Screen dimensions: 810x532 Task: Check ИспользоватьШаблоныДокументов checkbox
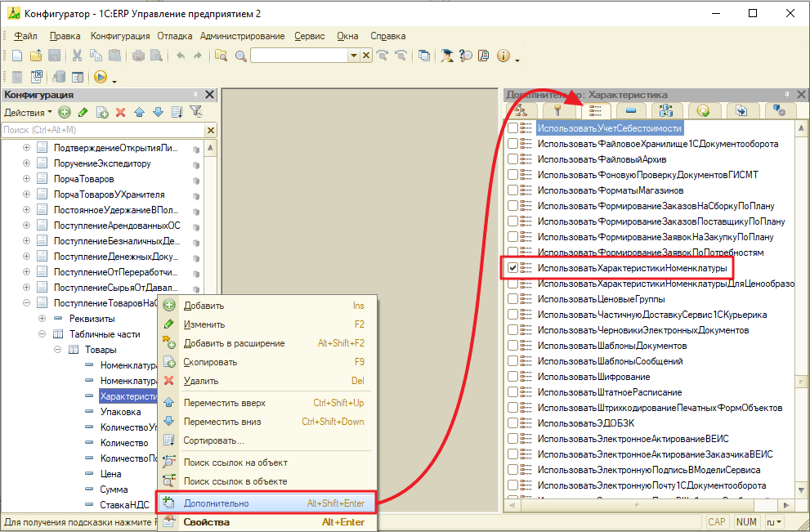512,346
